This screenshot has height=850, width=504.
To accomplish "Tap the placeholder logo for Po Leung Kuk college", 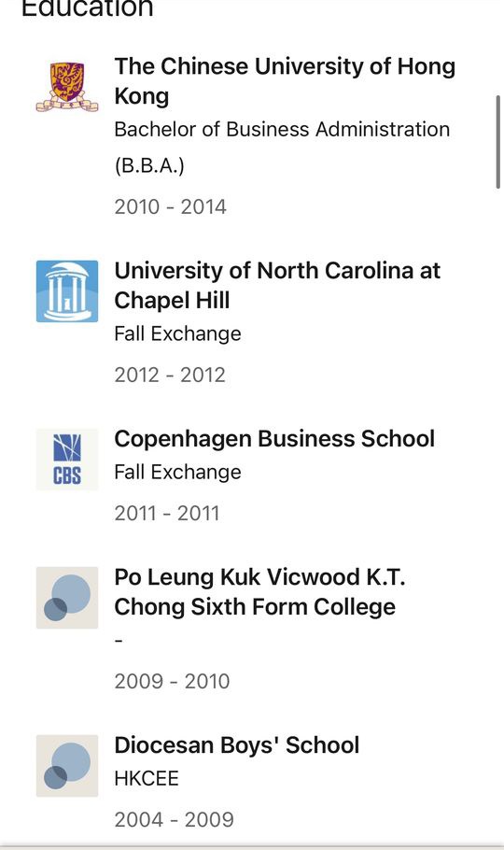I will pos(67,598).
